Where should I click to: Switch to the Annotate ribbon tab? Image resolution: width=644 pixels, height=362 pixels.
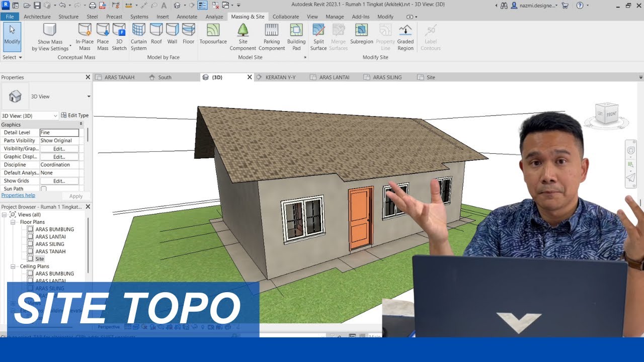[x=187, y=17]
